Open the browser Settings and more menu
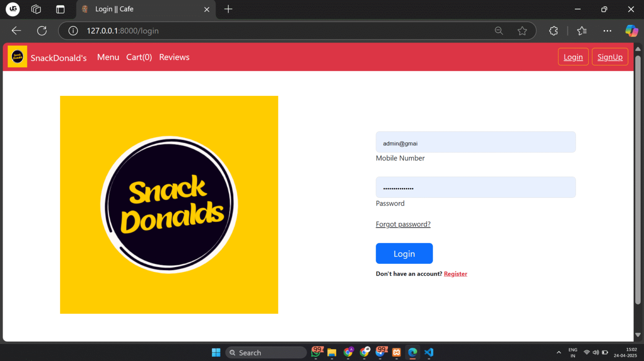Image resolution: width=644 pixels, height=361 pixels. click(x=607, y=31)
